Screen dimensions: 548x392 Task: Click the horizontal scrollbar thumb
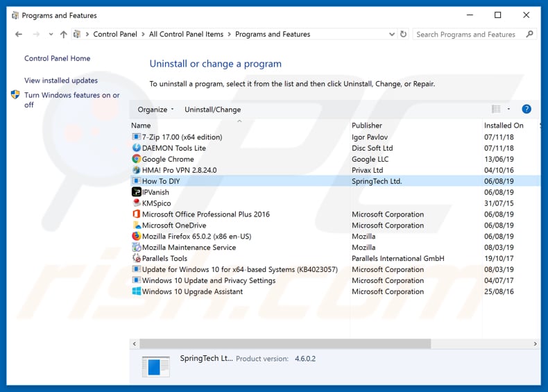285,343
